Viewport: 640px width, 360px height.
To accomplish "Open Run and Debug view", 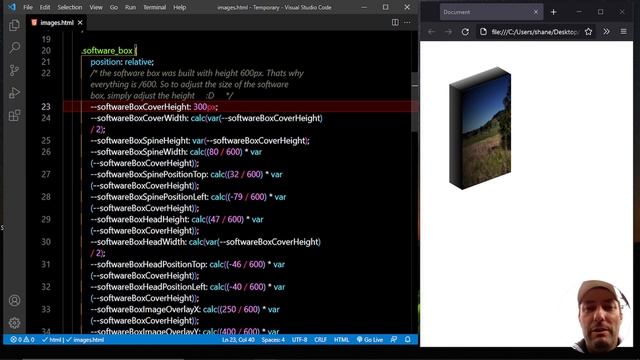I will click(14, 93).
